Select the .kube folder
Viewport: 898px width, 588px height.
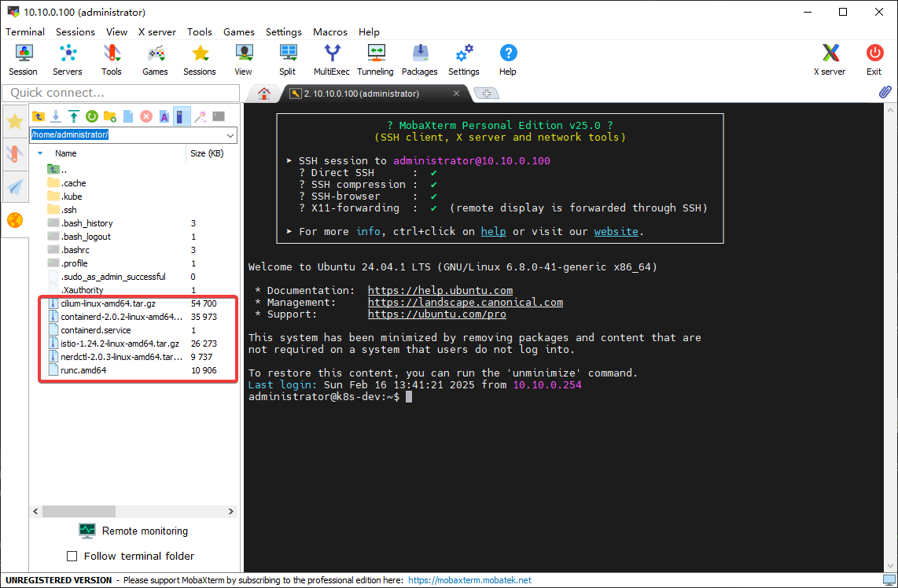(x=72, y=197)
